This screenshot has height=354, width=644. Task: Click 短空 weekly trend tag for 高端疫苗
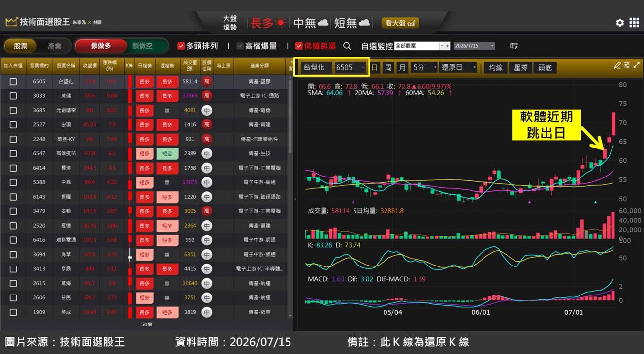point(167,153)
